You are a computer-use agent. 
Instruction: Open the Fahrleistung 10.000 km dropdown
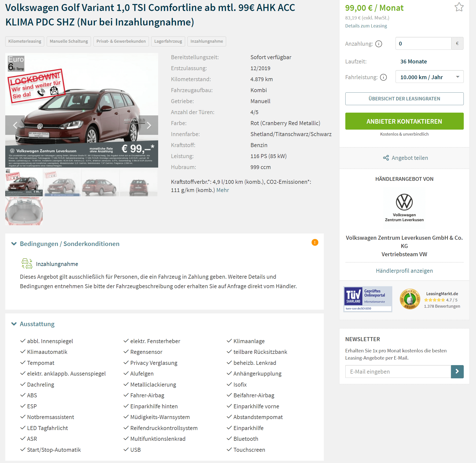(x=429, y=77)
